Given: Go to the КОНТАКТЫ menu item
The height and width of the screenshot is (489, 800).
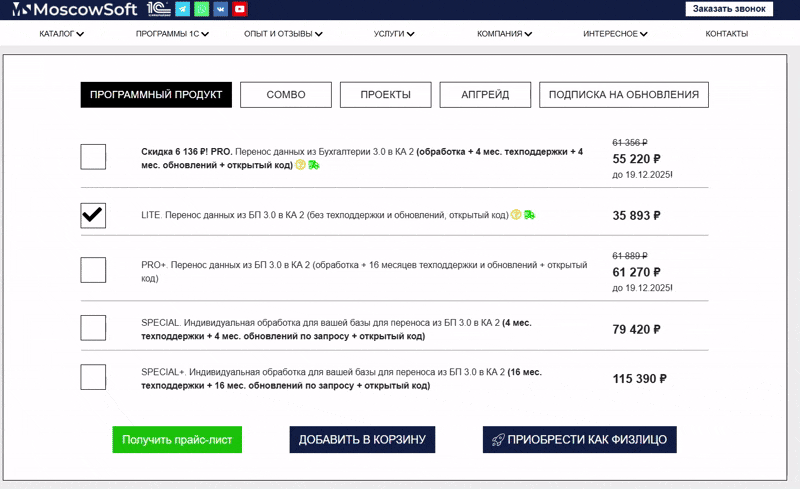Looking at the screenshot, I should point(726,34).
